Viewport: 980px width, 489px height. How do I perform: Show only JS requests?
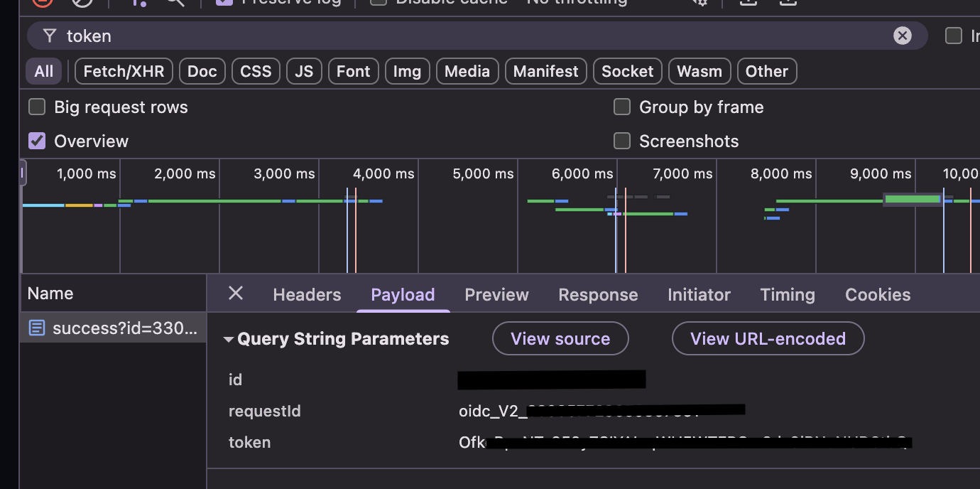tap(304, 71)
